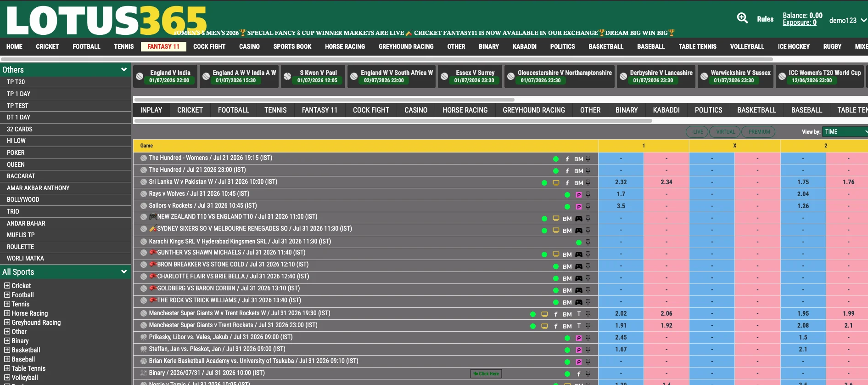Image resolution: width=868 pixels, height=385 pixels.
Task: Open Rays v Wolves match row
Action: (199, 194)
